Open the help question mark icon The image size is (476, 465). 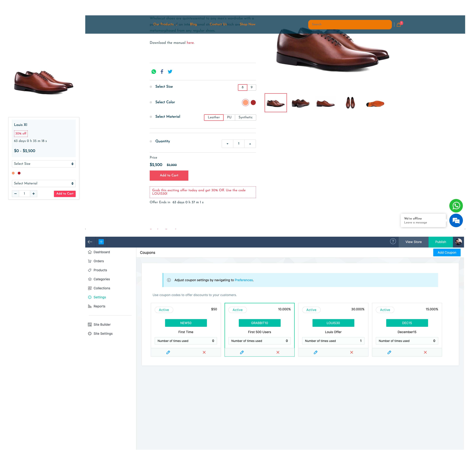pyautogui.click(x=393, y=242)
